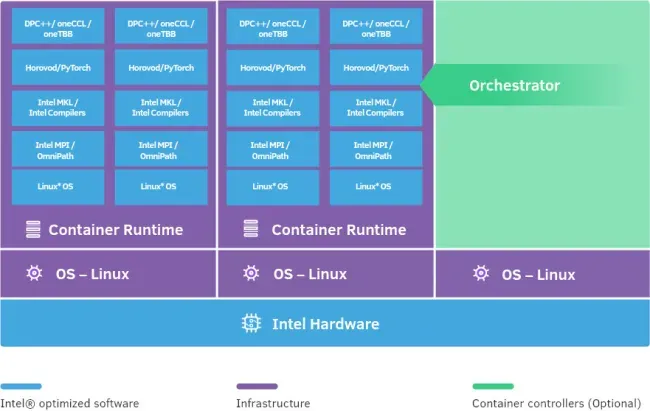This screenshot has height=411, width=650.
Task: Click the fourth column Intel MPI / OmniPath block
Action: (376, 150)
